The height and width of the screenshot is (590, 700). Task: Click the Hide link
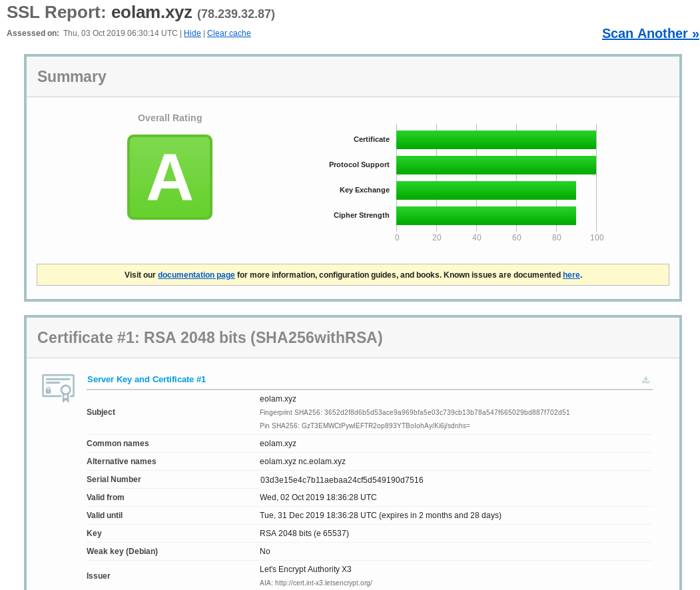[192, 33]
